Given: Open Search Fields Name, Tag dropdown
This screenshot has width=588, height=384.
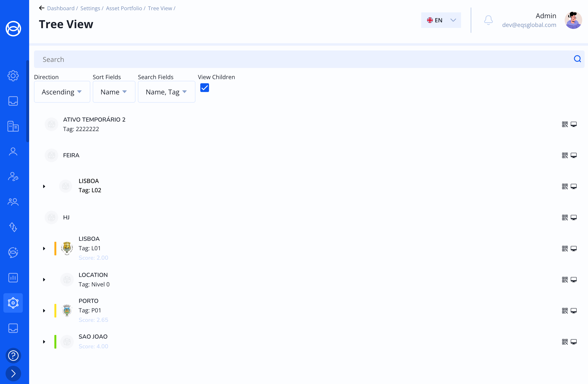Looking at the screenshot, I should [x=166, y=92].
